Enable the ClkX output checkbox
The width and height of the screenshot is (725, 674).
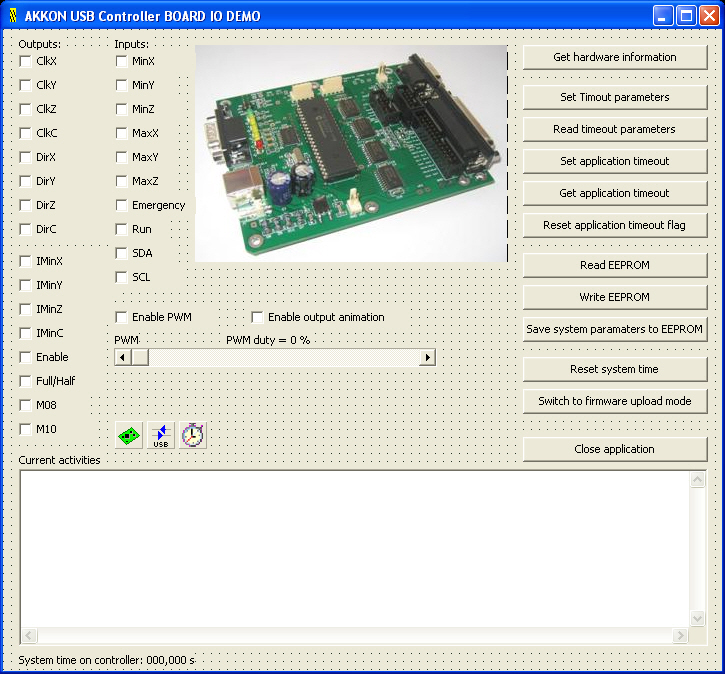pyautogui.click(x=25, y=61)
